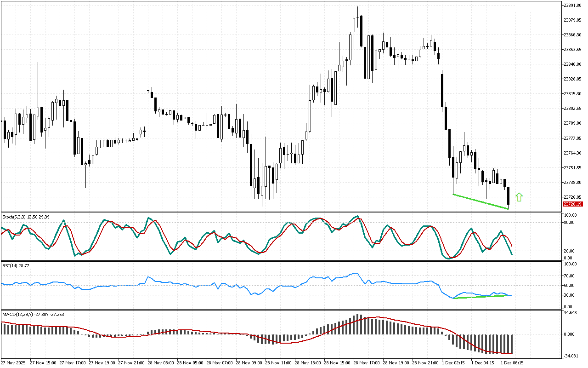Click the Stochastic 80.00 level label
Screen dimensions: 588x368
tap(570, 223)
